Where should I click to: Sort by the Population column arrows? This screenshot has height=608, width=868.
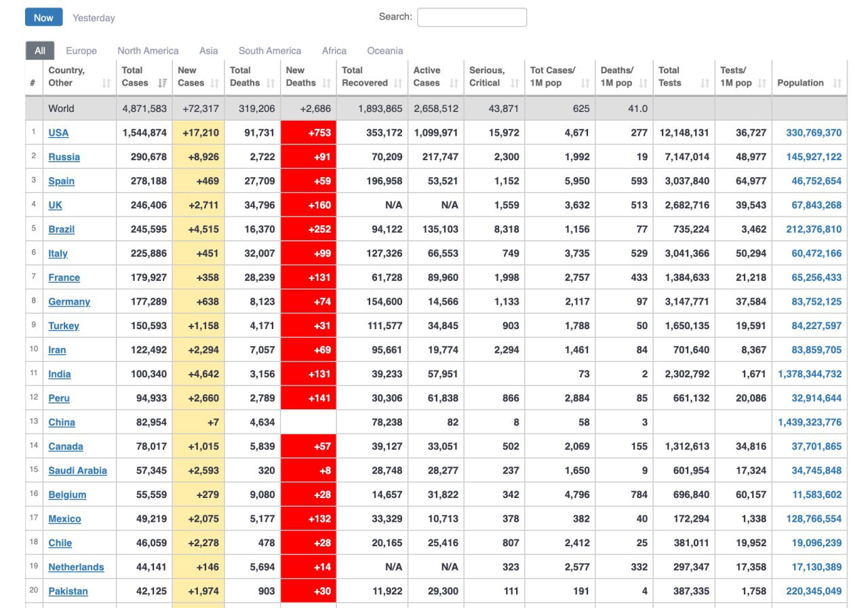click(x=837, y=83)
